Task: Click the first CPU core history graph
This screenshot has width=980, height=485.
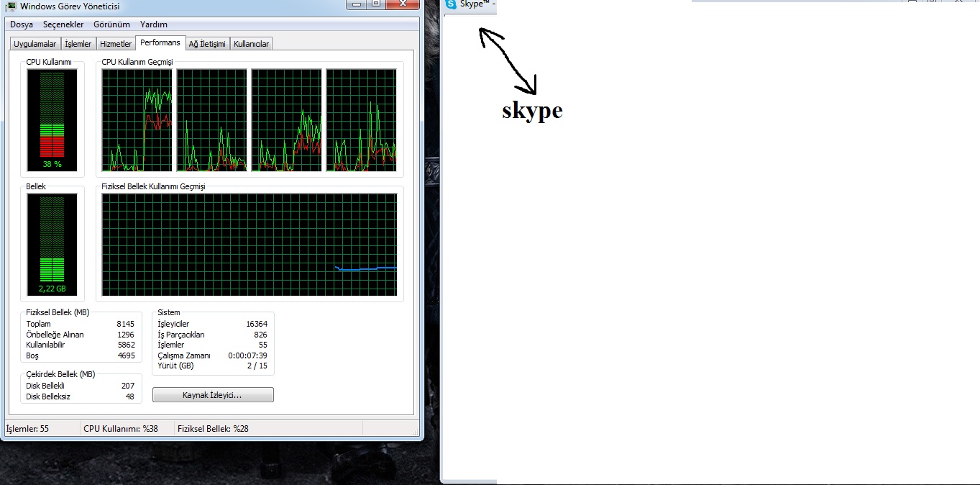Action: coord(137,120)
